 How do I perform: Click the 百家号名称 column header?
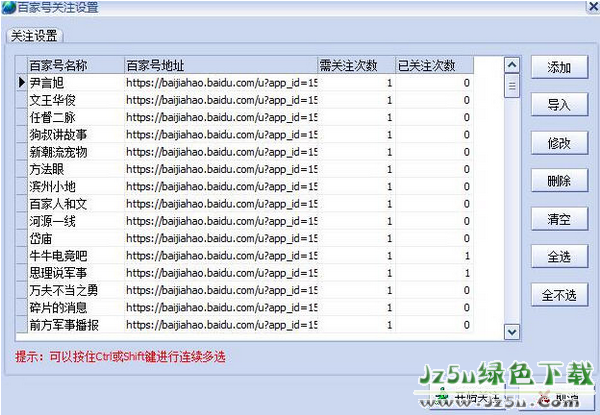(x=76, y=65)
